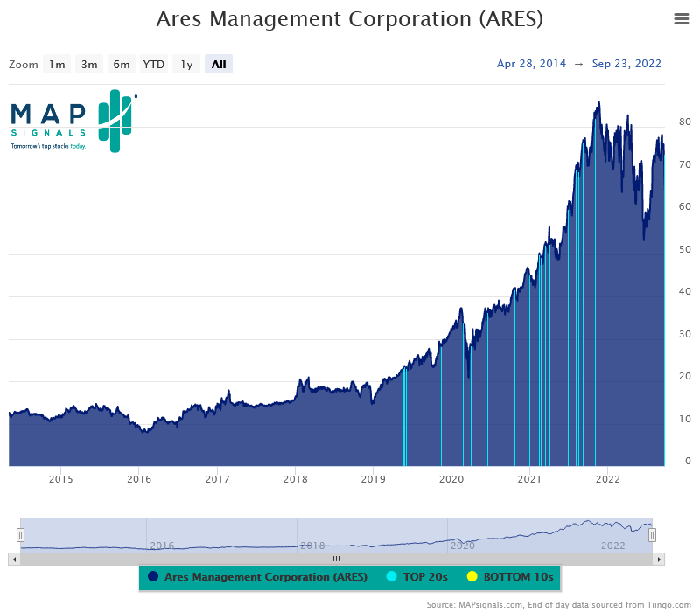Screen dimensions: 700x612
Task: Click the right navigator range handle
Action: 652,535
